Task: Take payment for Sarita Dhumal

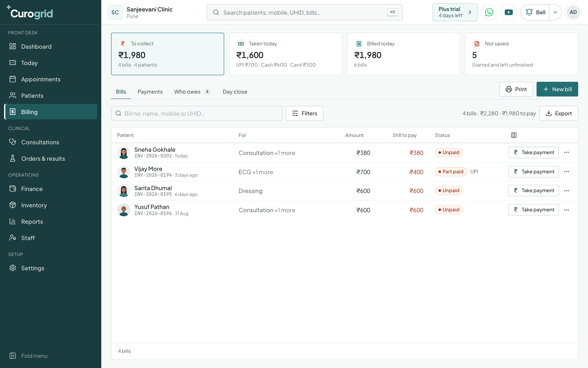Action: pos(533,191)
